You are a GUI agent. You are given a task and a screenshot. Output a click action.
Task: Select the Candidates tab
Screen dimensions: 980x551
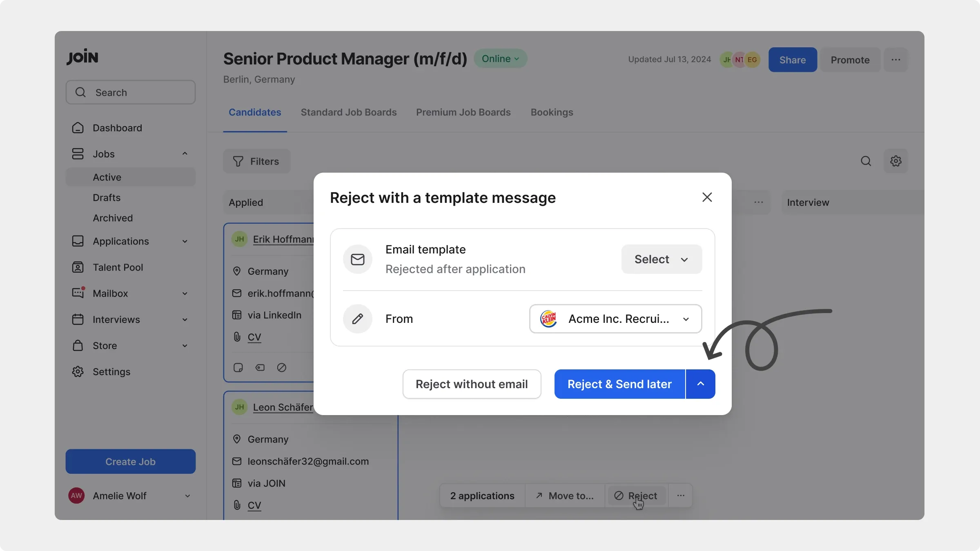pos(255,112)
